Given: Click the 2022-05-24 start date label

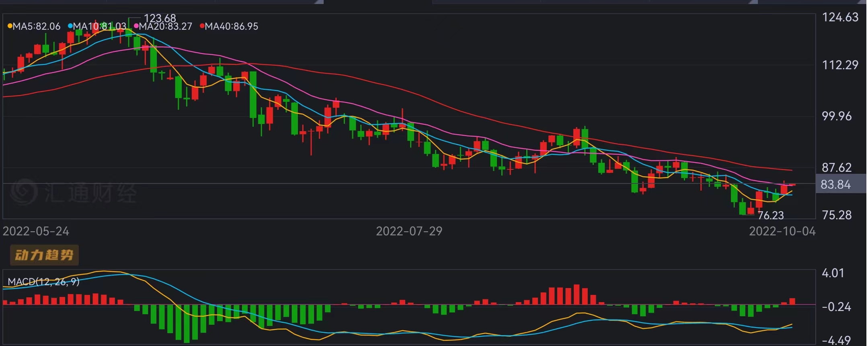Looking at the screenshot, I should 36,231.
